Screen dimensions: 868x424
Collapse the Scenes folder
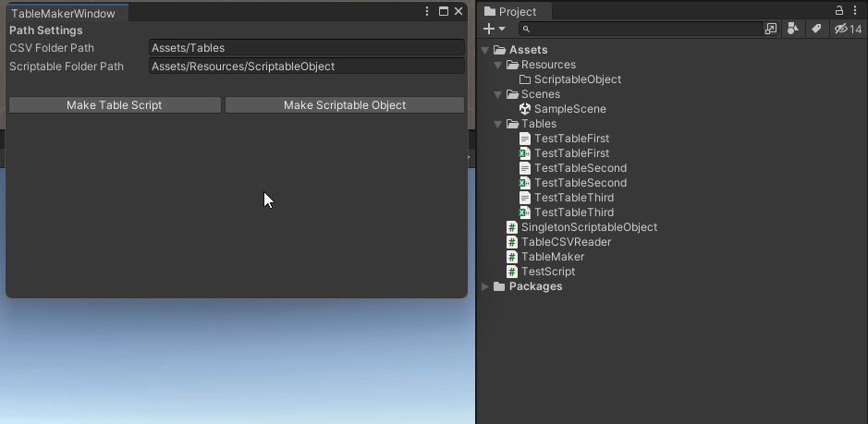coord(497,94)
